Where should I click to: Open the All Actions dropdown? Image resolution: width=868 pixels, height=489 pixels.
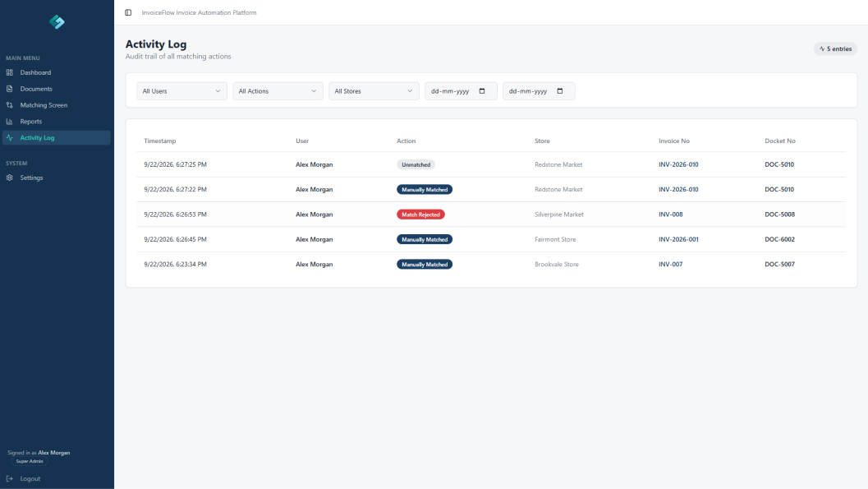[278, 91]
